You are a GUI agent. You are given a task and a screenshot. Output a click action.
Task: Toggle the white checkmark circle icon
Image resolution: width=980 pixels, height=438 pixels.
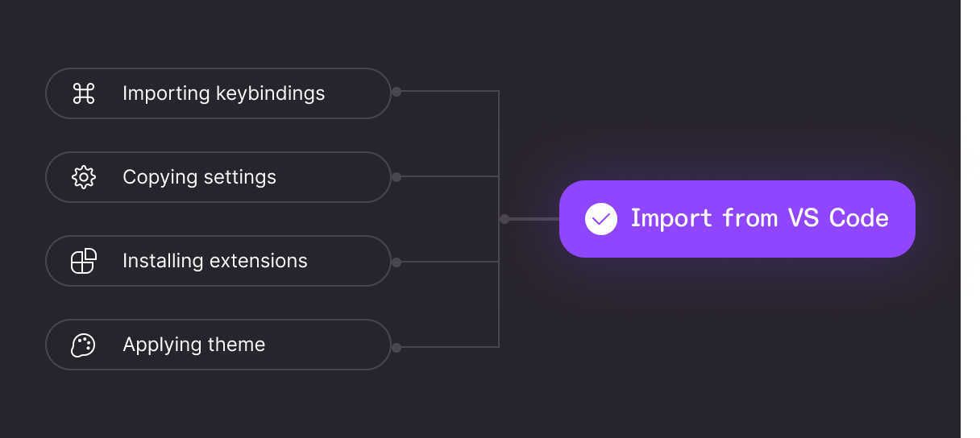pyautogui.click(x=601, y=219)
